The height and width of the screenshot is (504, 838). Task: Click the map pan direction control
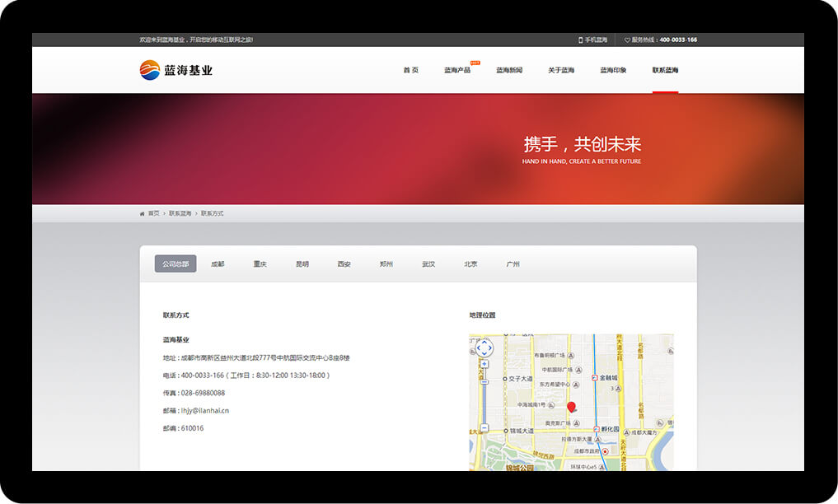point(484,348)
